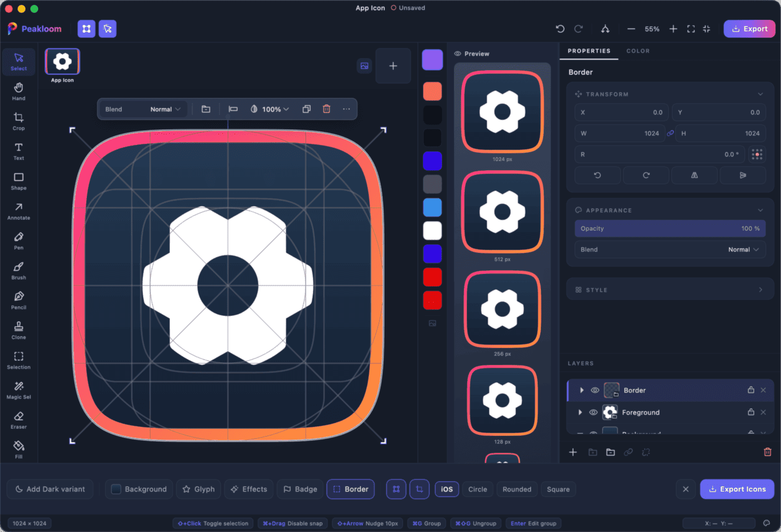Toggle visibility of the Foreground layer
Viewport: 781px width, 532px height.
tap(593, 413)
